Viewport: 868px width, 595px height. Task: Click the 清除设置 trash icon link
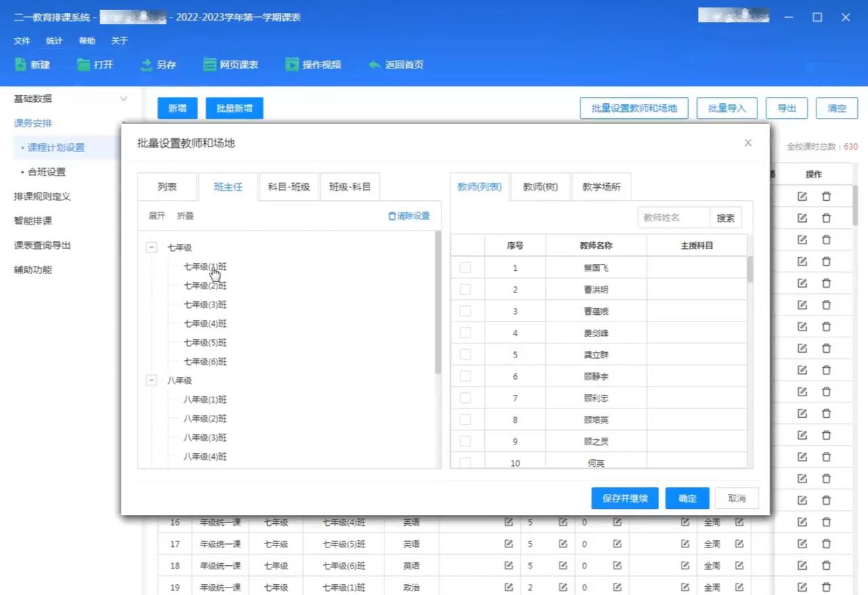[409, 216]
